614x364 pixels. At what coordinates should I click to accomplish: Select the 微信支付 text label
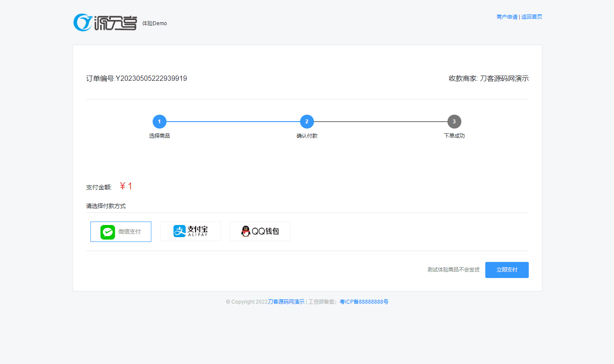(130, 232)
